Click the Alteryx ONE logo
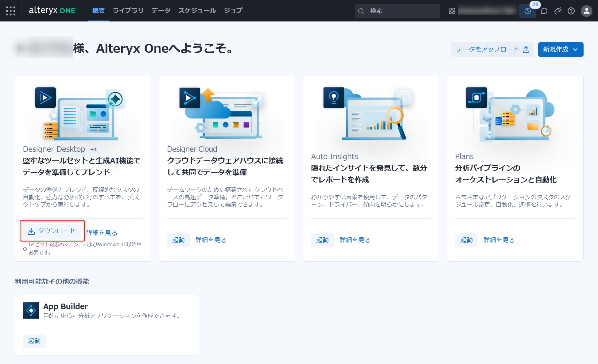 tap(53, 10)
